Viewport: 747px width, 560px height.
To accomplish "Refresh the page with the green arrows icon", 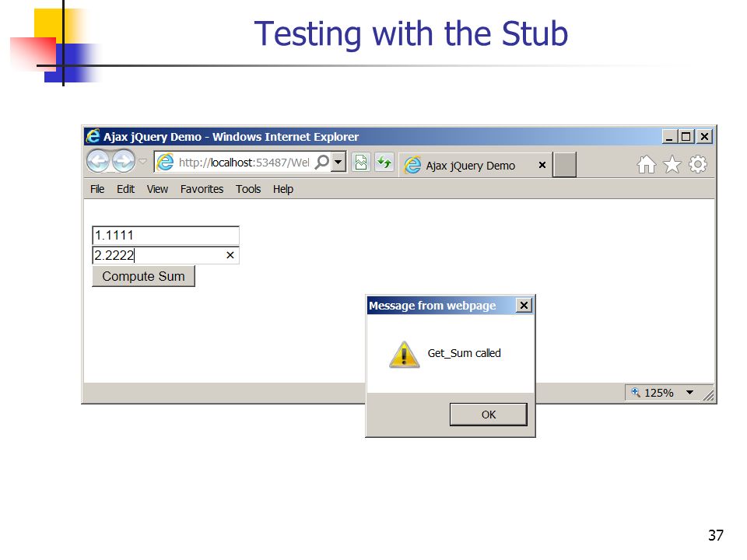I will click(384, 163).
